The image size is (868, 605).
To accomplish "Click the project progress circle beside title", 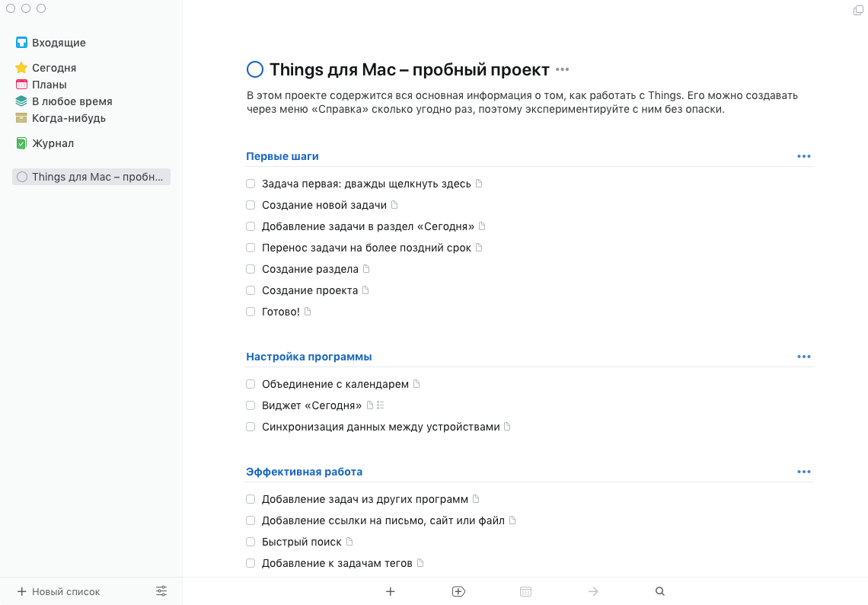I will pyautogui.click(x=255, y=70).
